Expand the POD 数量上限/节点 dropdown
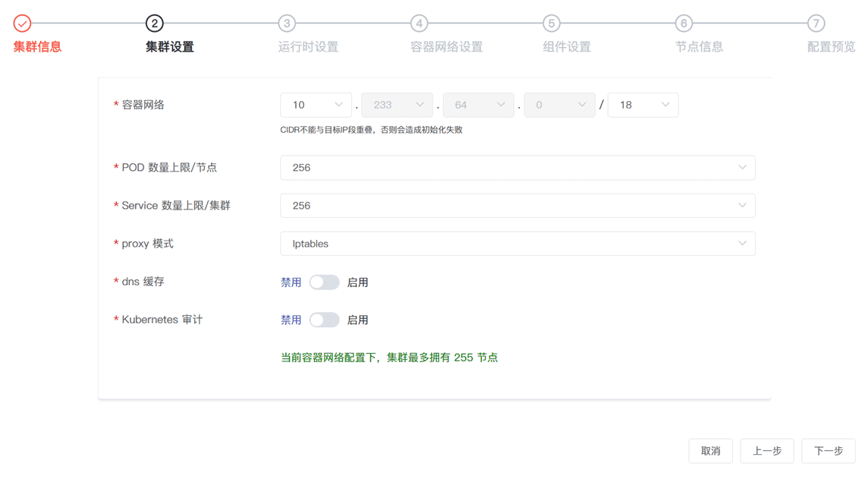Image resolution: width=868 pixels, height=498 pixels. pyautogui.click(x=517, y=167)
